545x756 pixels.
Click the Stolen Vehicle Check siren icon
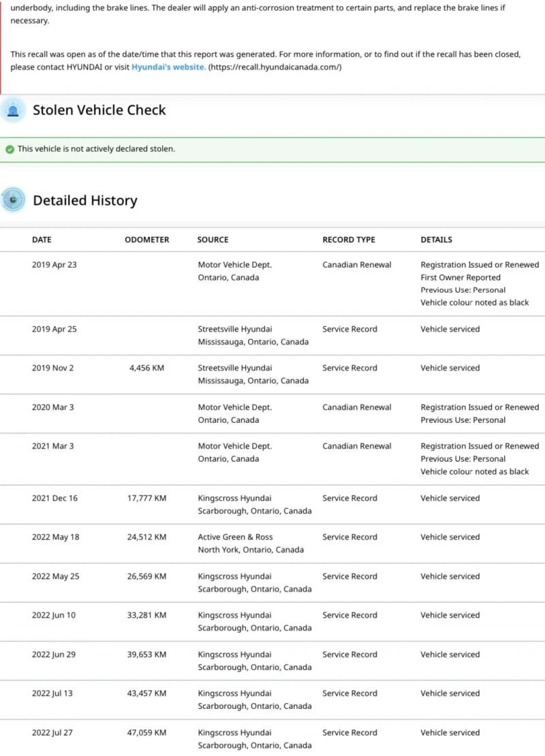coord(13,110)
